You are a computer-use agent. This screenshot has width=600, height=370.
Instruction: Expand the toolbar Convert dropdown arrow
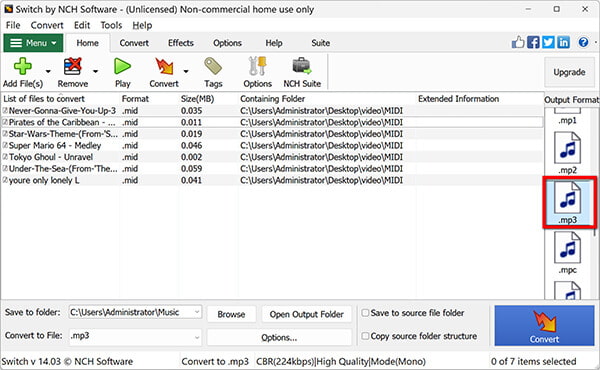point(186,71)
